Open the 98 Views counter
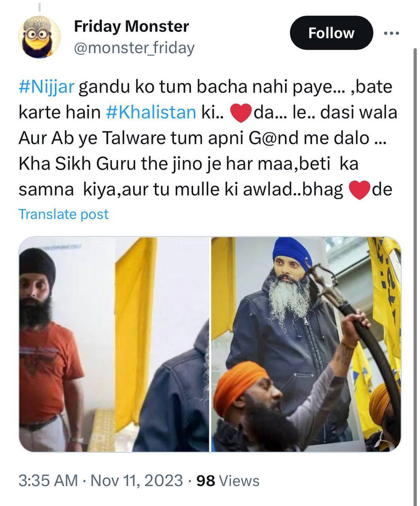 228,481
